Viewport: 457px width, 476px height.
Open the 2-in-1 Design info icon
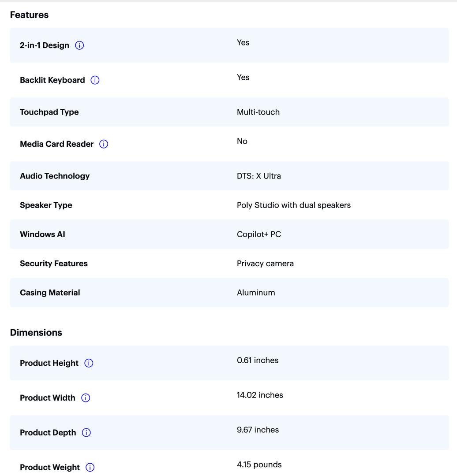point(79,45)
